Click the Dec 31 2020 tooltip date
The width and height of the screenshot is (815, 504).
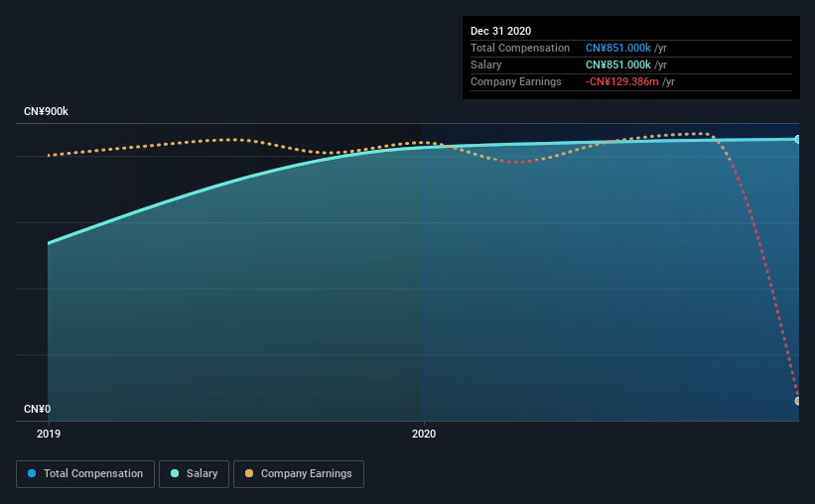pos(500,31)
